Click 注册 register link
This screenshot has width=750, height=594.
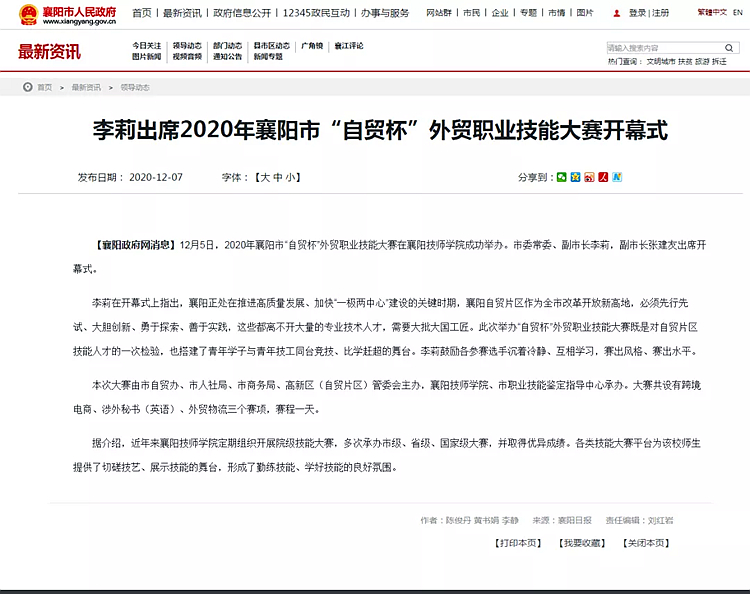tap(661, 13)
